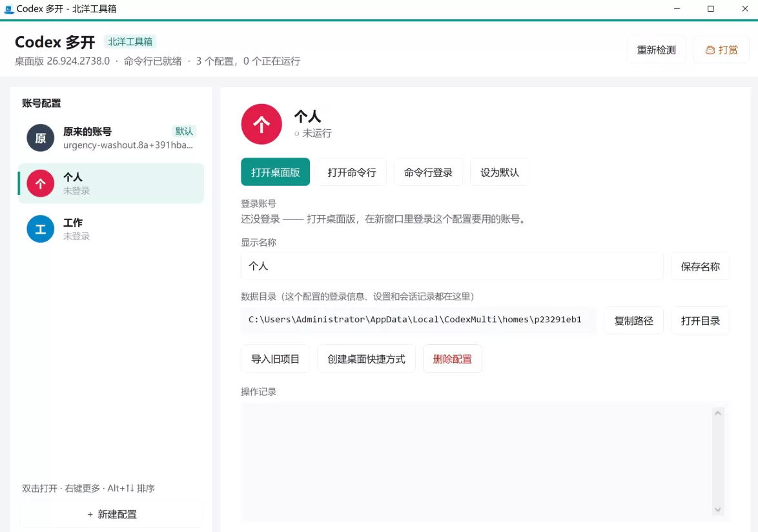Viewport: 758px width, 532px height.
Task: Minimize the Codex 多开 window
Action: click(677, 8)
